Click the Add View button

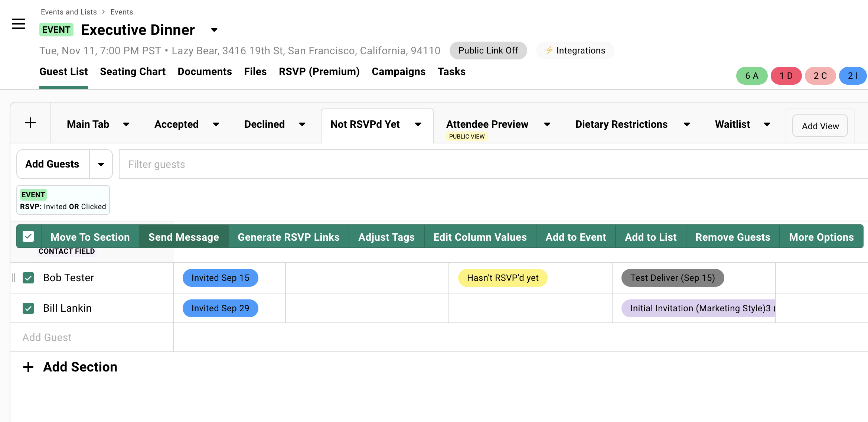point(820,126)
